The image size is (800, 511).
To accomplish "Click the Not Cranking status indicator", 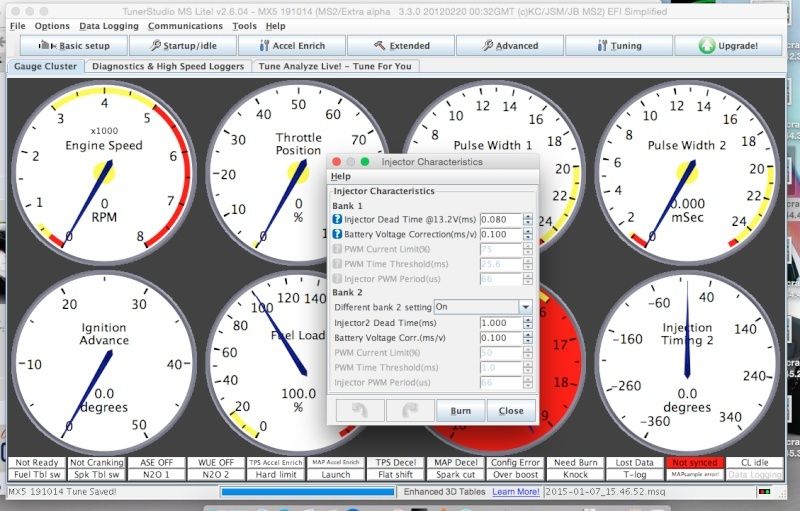I will click(96, 463).
